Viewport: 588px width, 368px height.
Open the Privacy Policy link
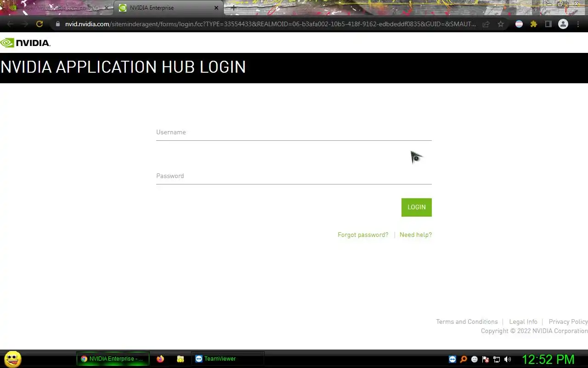tap(568, 322)
